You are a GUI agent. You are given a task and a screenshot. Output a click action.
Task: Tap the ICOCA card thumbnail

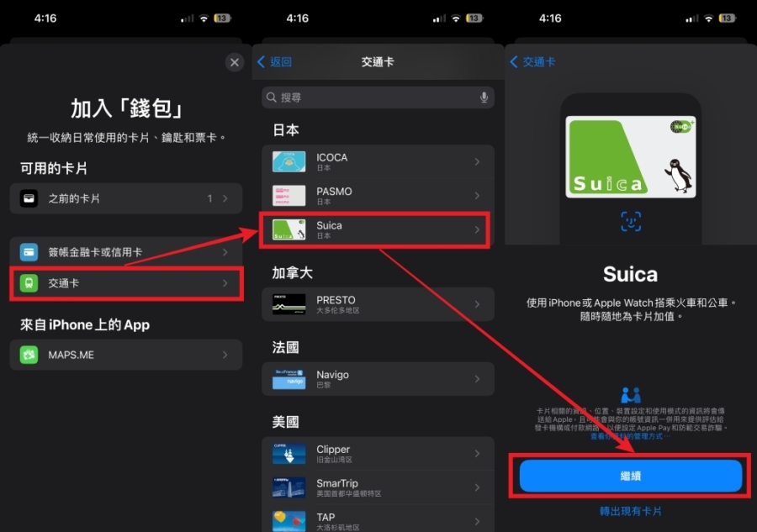(289, 161)
